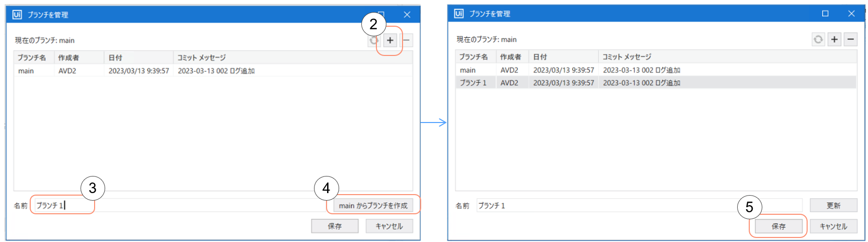
Task: Click 現在のブランチ: main label in left window
Action: point(45,40)
